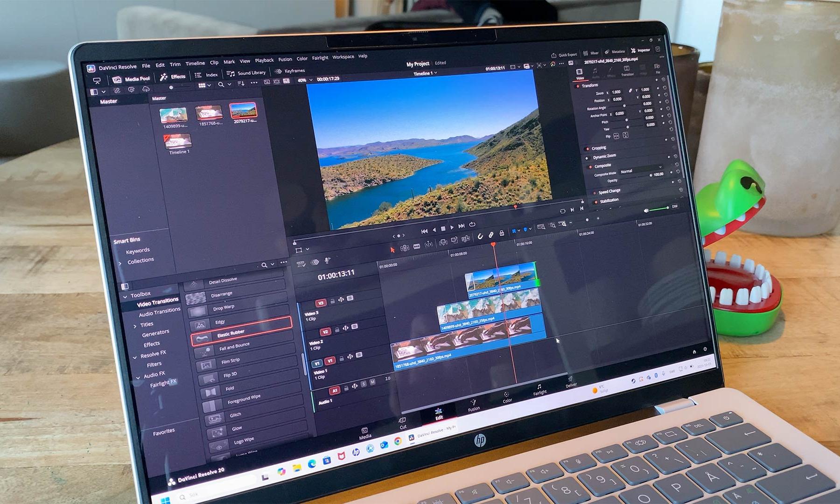This screenshot has width=840, height=504.
Task: Click the flag marker icon
Action: (514, 231)
